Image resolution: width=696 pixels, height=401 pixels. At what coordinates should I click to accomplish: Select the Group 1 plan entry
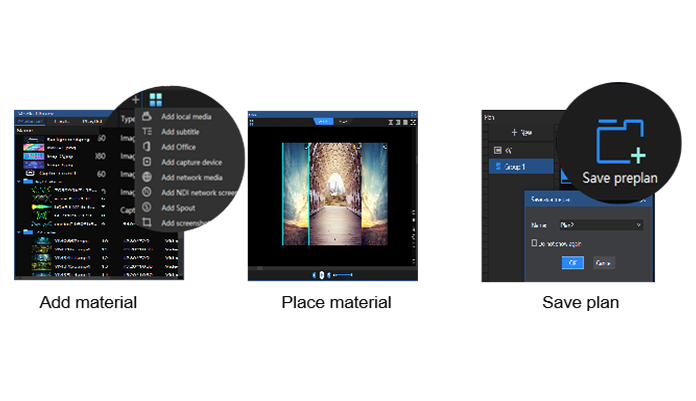pyautogui.click(x=521, y=167)
